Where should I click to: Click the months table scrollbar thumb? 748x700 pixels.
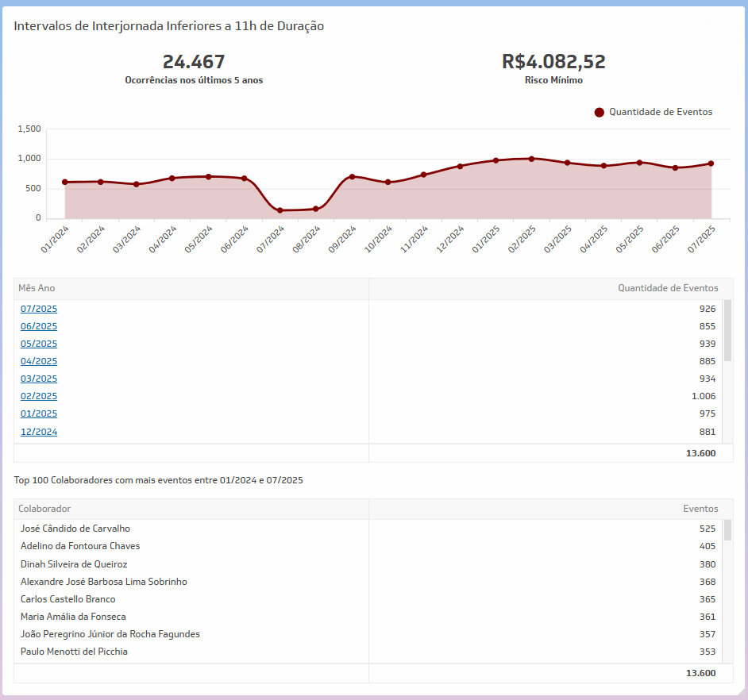pyautogui.click(x=727, y=330)
